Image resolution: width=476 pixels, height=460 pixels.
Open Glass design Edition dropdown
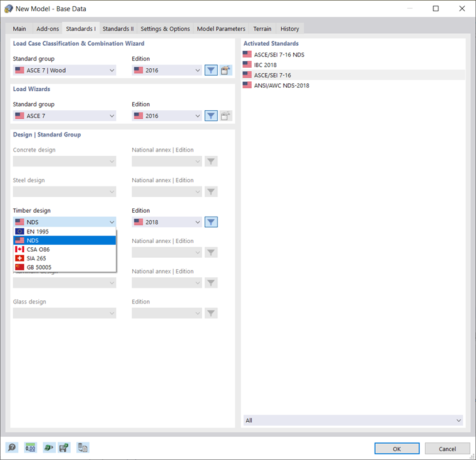[167, 313]
